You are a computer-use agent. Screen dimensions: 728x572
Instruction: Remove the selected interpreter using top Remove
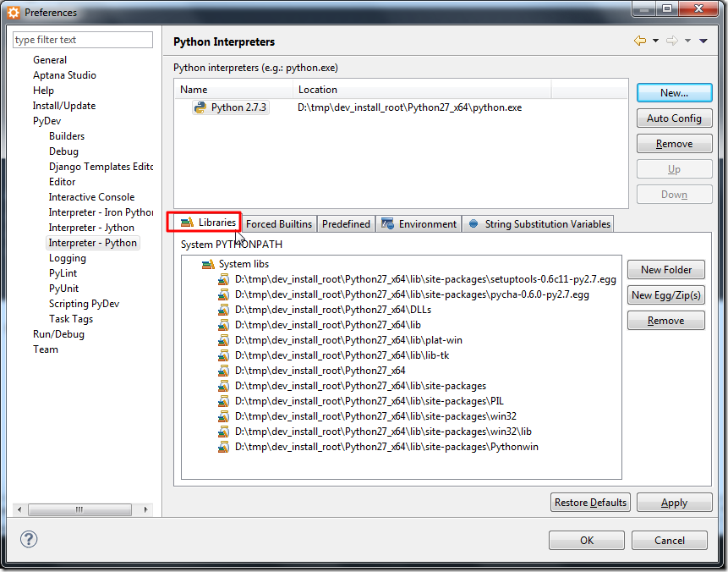click(x=674, y=144)
